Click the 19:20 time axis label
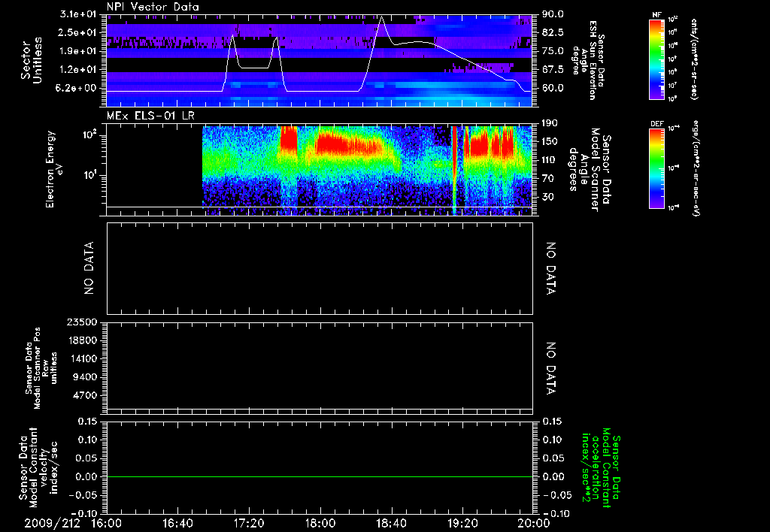 click(x=462, y=523)
